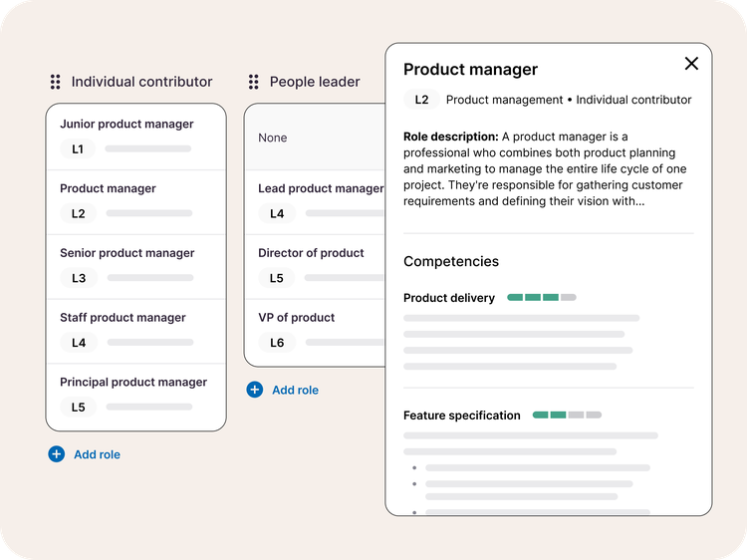
Task: Open the Junior product manager role
Action: (x=126, y=125)
